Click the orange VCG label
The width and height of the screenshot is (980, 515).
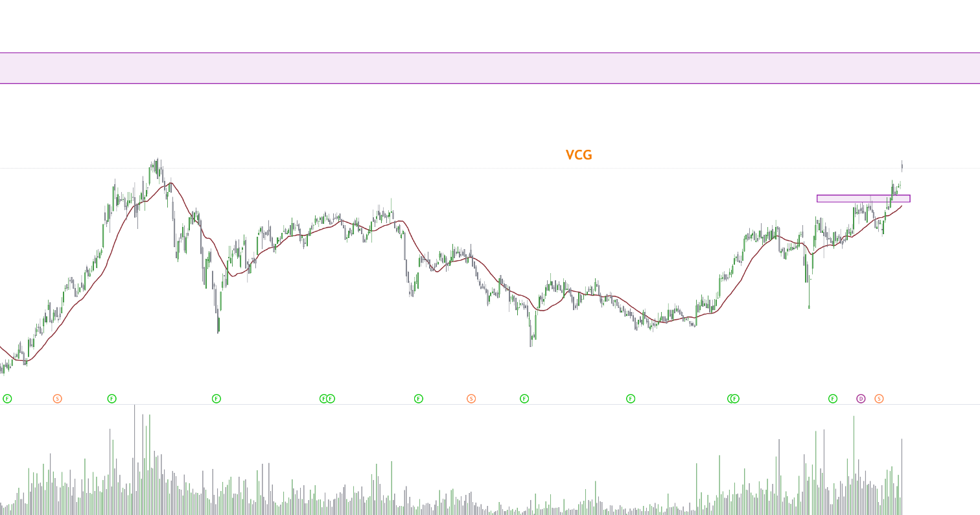(x=579, y=156)
